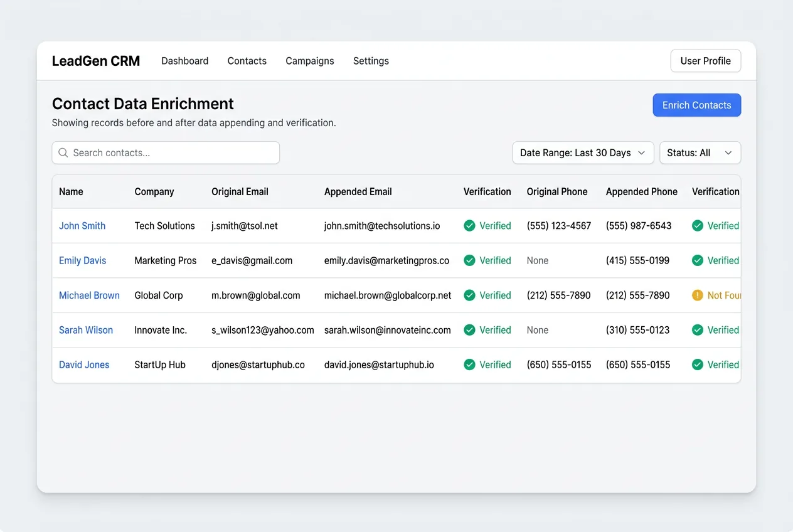Screen dimensions: 793x532
Task: Open the Date Range: Last 30 Days dropdown
Action: point(582,152)
